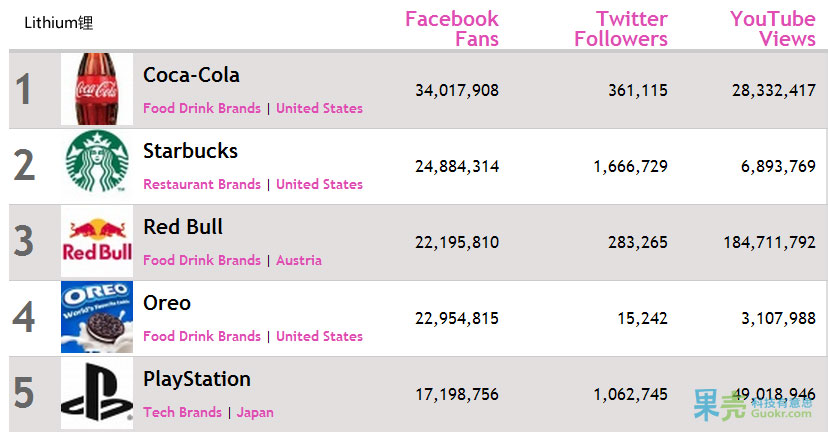828x432 pixels.
Task: Click Food Drink Brands under Coca-Cola
Action: point(202,108)
